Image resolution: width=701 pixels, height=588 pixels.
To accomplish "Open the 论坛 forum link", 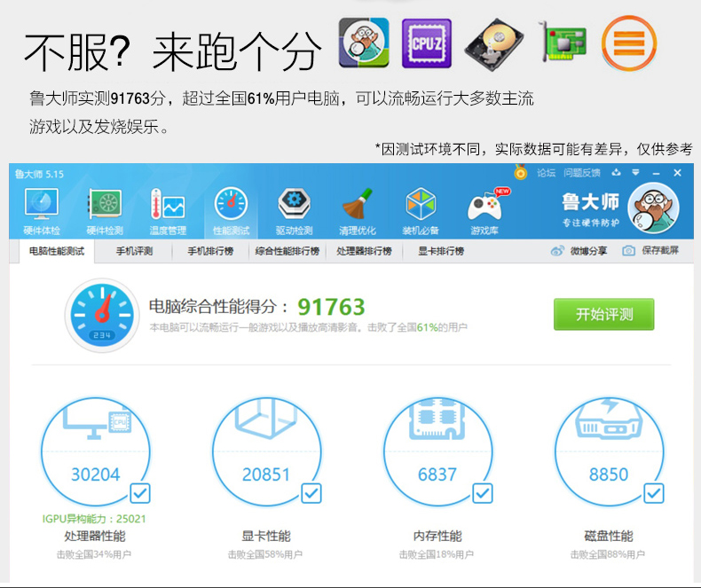I will pyautogui.click(x=547, y=173).
